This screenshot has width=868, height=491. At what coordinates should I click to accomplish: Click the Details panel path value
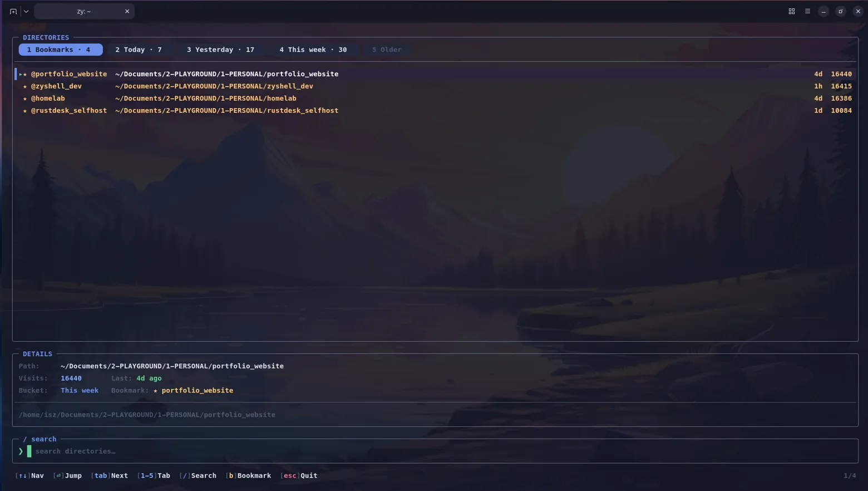click(172, 366)
